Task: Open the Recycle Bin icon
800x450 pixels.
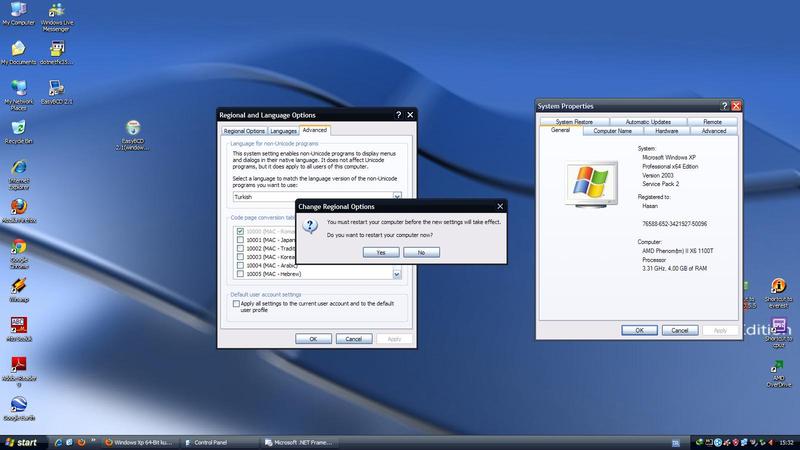Action: tap(18, 129)
